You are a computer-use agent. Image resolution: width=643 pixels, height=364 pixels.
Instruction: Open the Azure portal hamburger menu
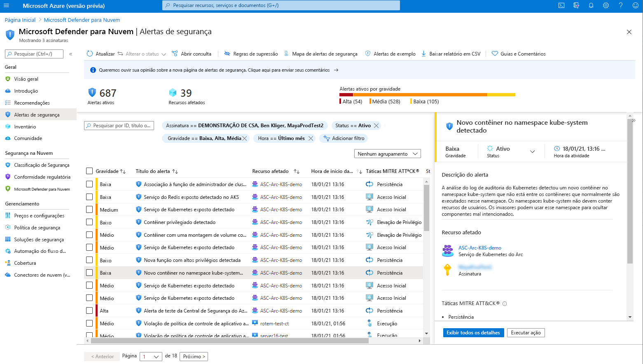[6, 5]
